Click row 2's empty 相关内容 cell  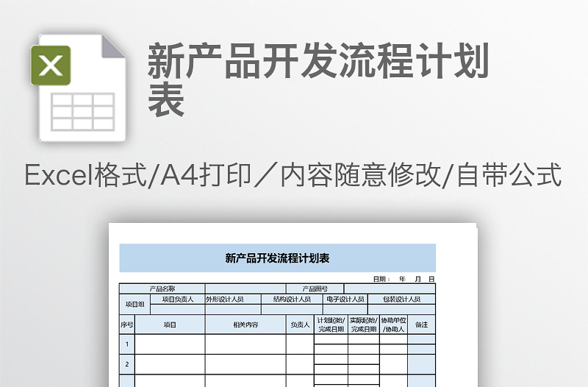pos(245,364)
